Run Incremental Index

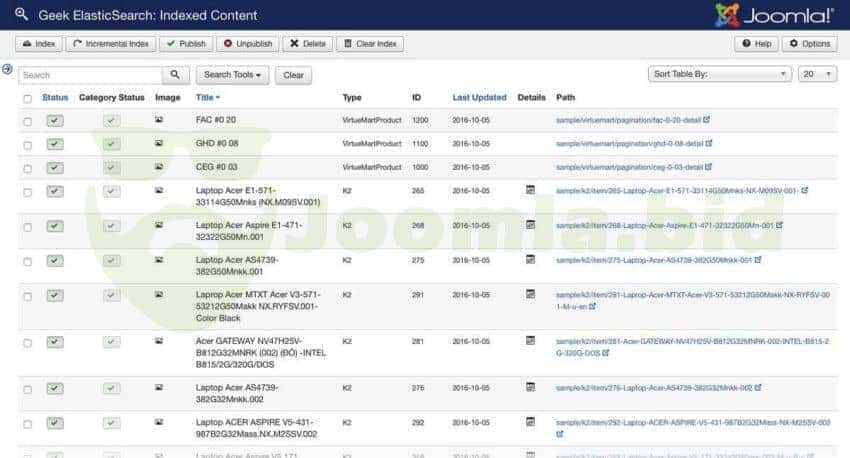tap(111, 44)
